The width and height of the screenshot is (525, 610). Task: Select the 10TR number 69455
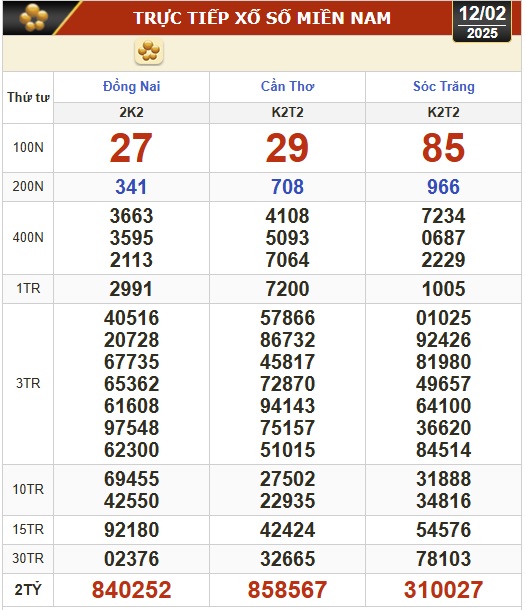coord(131,479)
